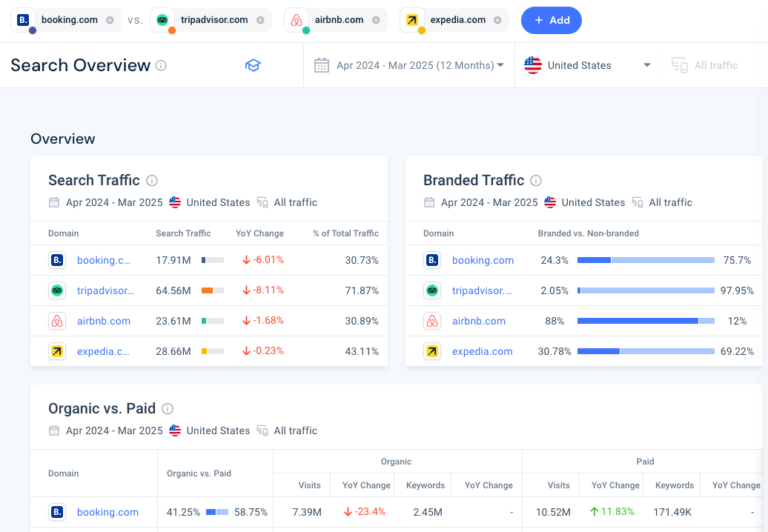
Task: Remove tripadvisor.com from the comparison chips
Action: point(261,20)
